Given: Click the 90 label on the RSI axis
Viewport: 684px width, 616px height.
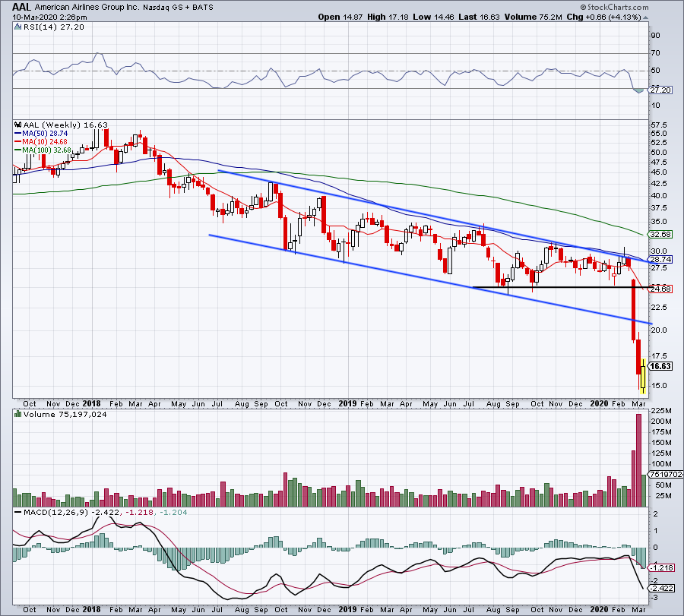Looking at the screenshot, I should [655, 36].
